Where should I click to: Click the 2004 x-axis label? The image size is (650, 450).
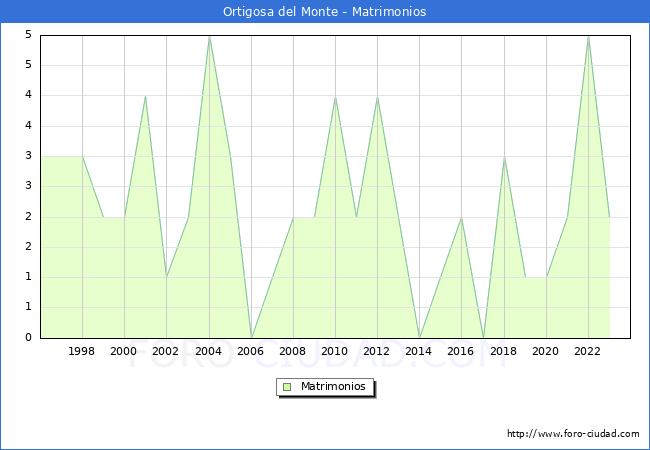pos(208,351)
